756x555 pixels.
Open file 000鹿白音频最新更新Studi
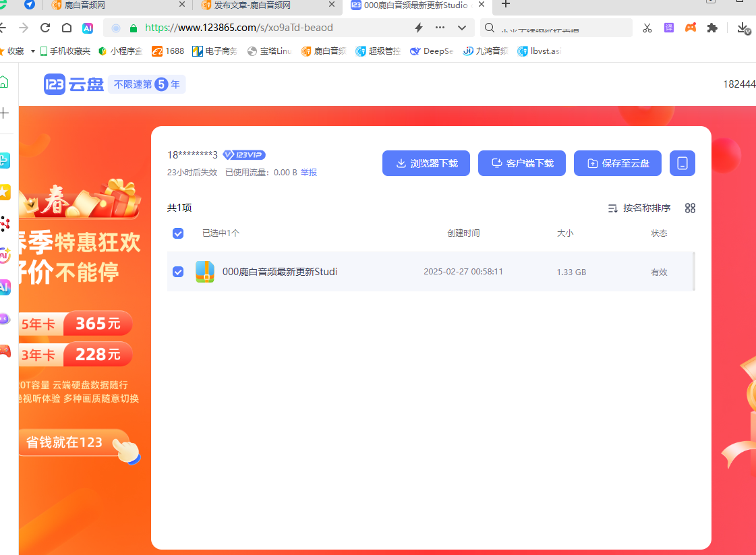280,272
